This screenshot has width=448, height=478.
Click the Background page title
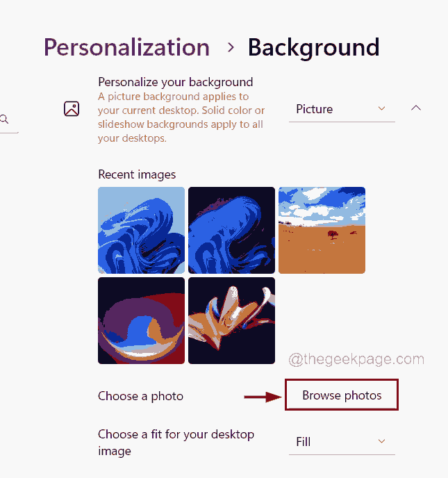click(313, 47)
